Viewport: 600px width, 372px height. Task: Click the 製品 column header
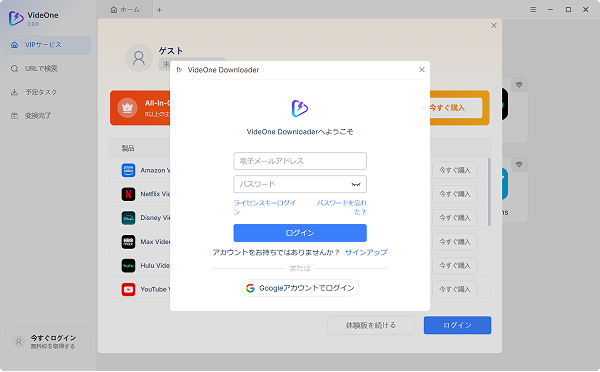[128, 148]
